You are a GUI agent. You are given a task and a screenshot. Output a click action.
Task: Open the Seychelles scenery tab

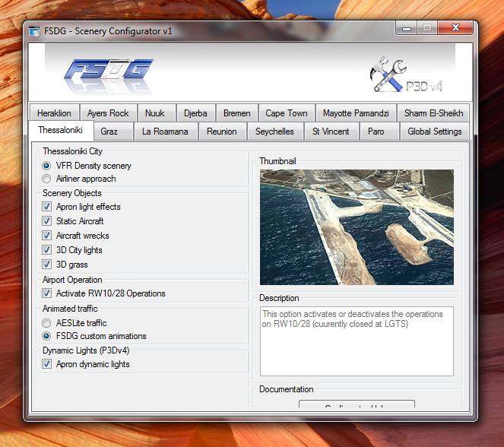274,132
